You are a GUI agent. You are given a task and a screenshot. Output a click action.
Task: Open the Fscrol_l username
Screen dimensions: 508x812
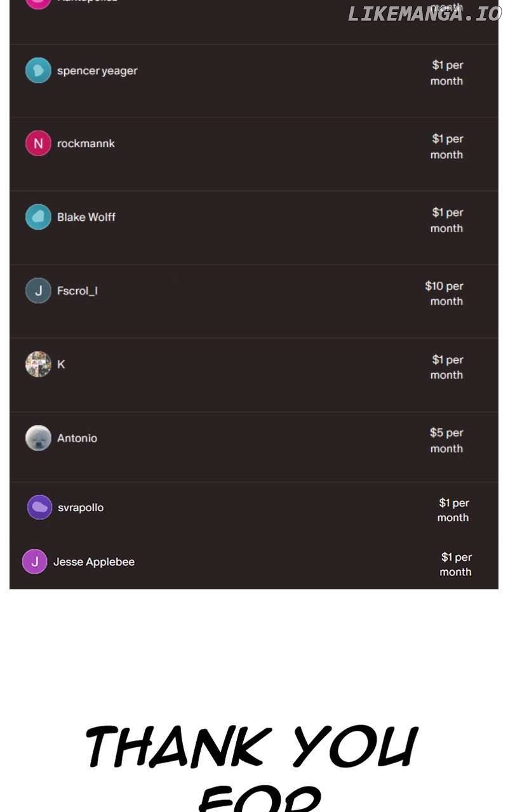pyautogui.click(x=77, y=291)
